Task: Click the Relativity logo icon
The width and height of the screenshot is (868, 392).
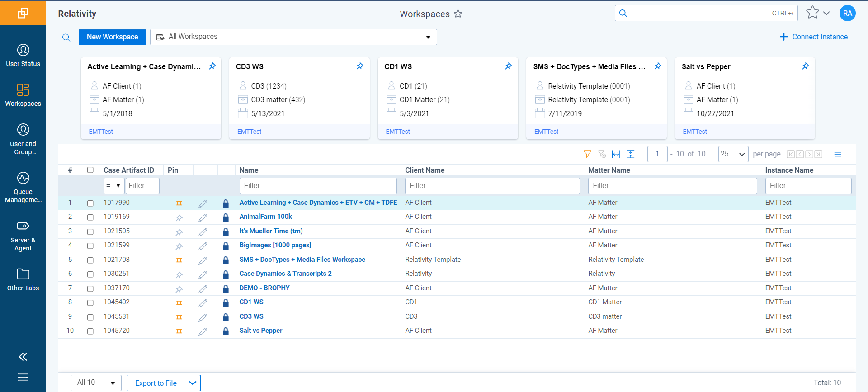Action: coord(23,13)
